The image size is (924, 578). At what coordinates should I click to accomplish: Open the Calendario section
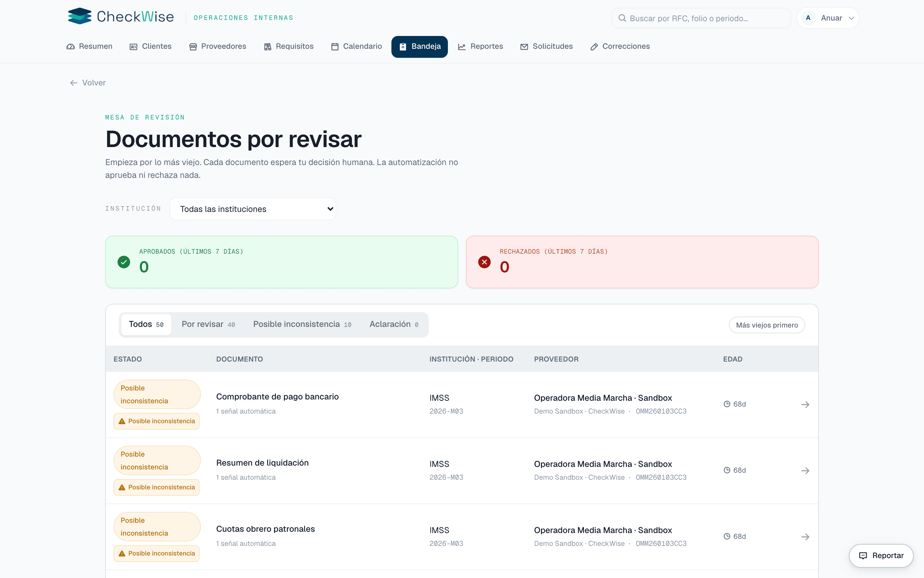357,47
